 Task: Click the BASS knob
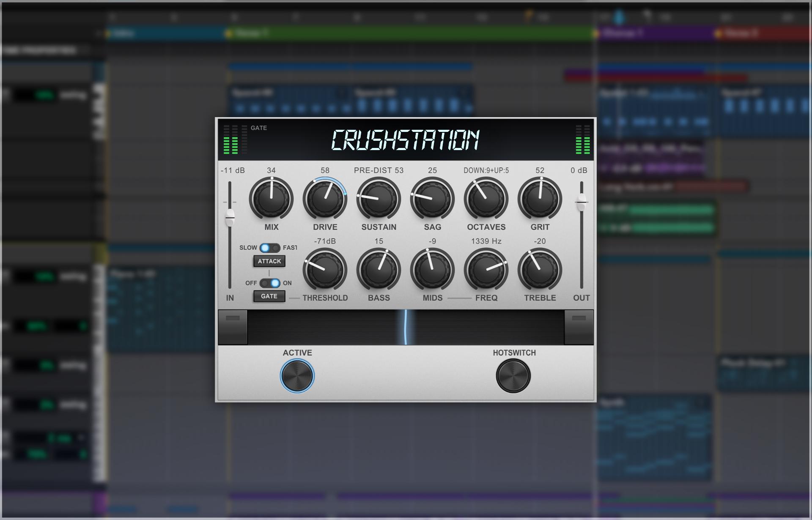tap(379, 270)
